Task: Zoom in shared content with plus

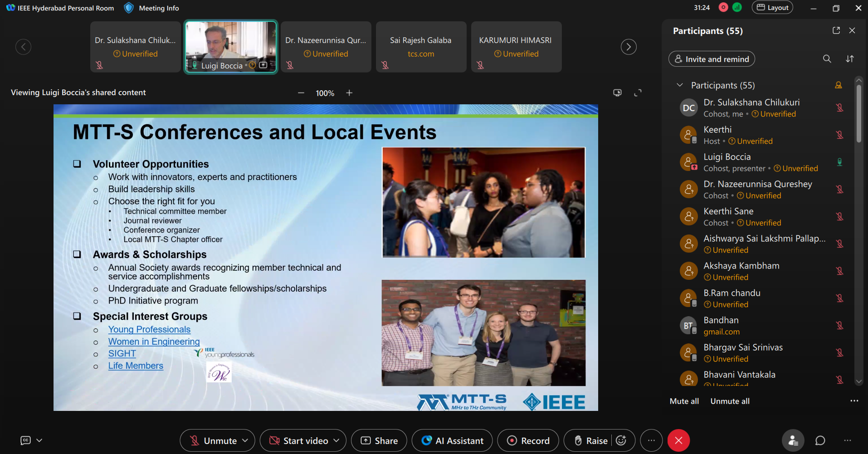Action: pyautogui.click(x=349, y=93)
